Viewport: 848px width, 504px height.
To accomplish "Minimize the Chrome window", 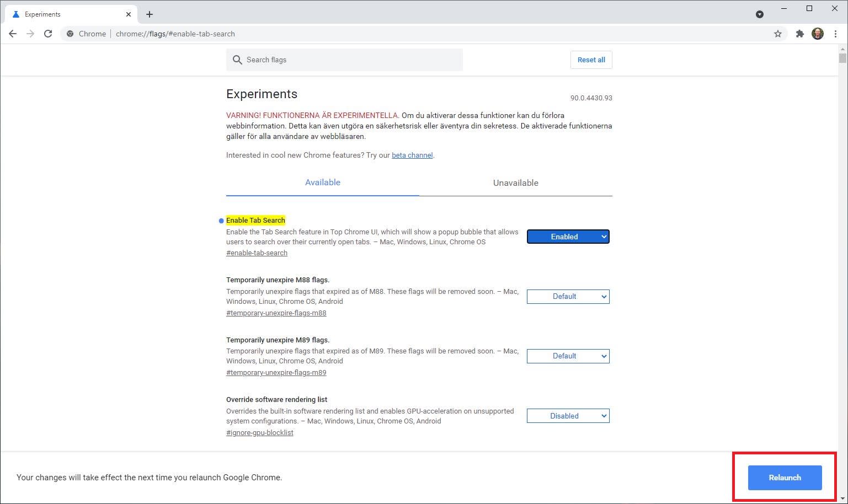I will pyautogui.click(x=784, y=8).
